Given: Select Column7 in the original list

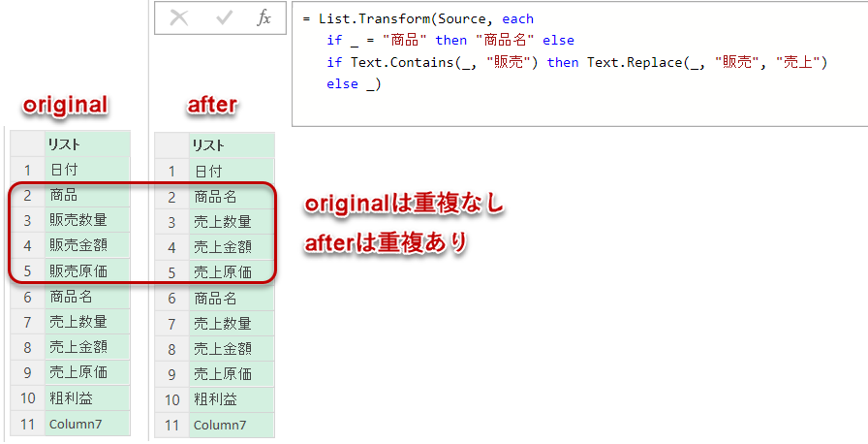Looking at the screenshot, I should (x=87, y=424).
